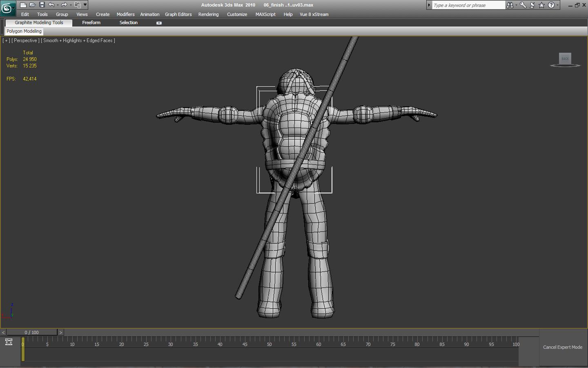Viewport: 588px width, 368px height.
Task: Click the Project Folder icon
Action: tap(78, 5)
